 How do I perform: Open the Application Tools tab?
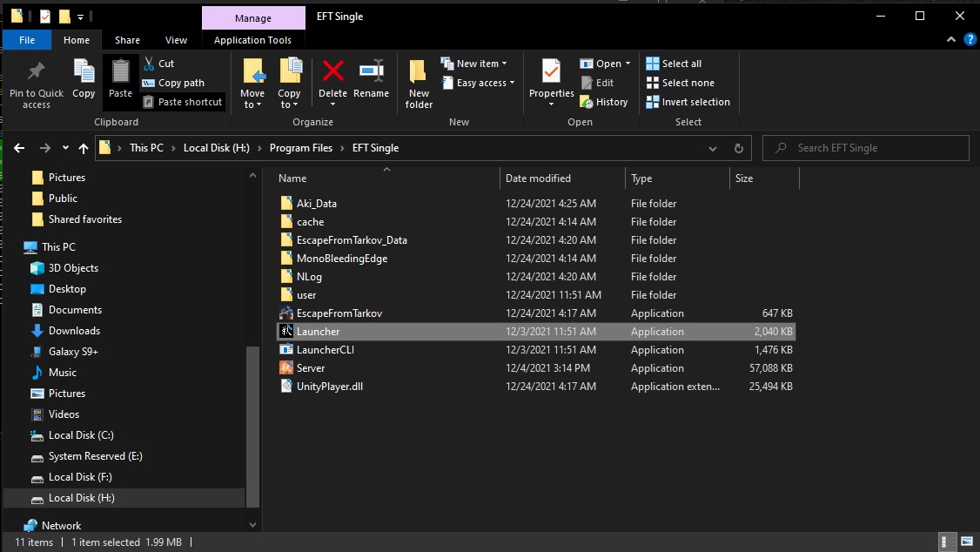252,40
